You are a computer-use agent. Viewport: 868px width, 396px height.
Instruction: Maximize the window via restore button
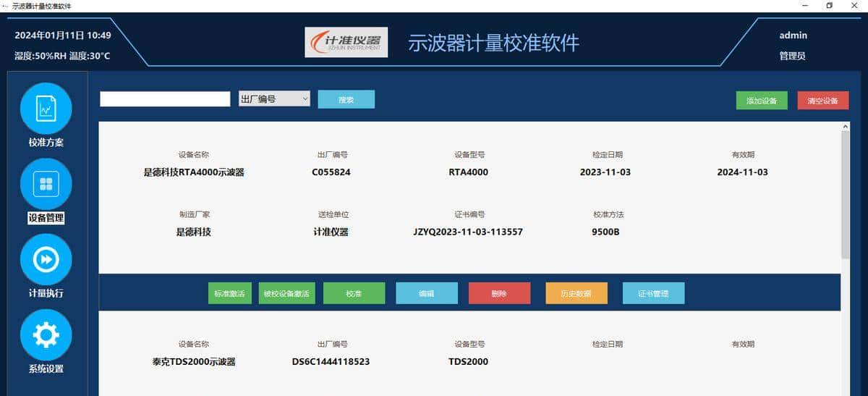[x=830, y=6]
